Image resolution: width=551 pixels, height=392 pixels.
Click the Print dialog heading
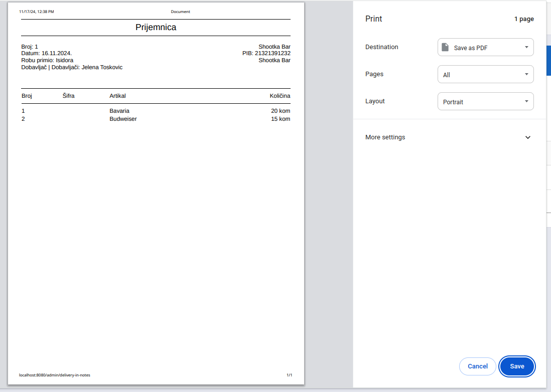[373, 19]
